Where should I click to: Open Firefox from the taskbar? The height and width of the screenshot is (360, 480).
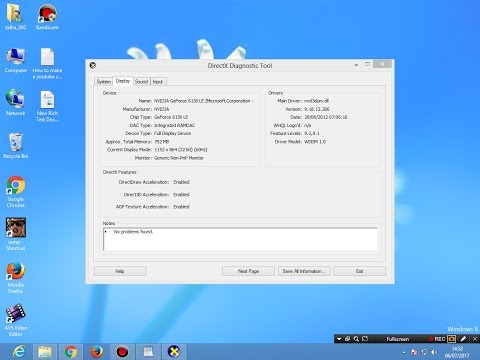click(x=96, y=352)
